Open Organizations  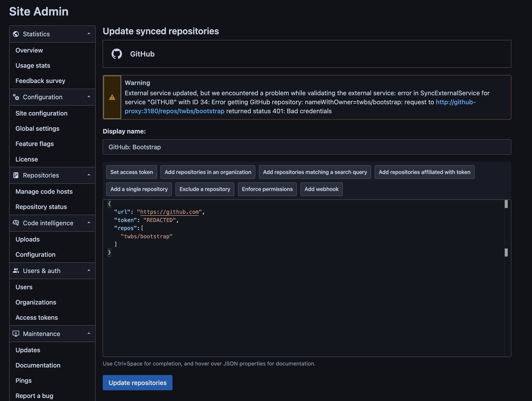click(36, 302)
